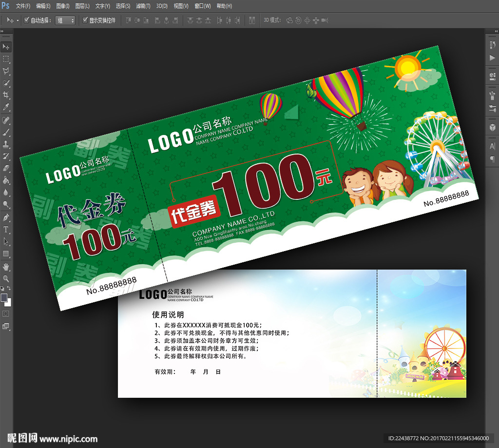Change screen mode from toolbox bottom

coord(6,326)
